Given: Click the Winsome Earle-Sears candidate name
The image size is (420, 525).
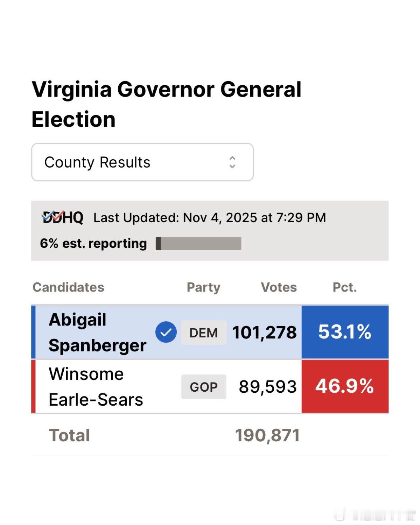Looking at the screenshot, I should [x=96, y=386].
